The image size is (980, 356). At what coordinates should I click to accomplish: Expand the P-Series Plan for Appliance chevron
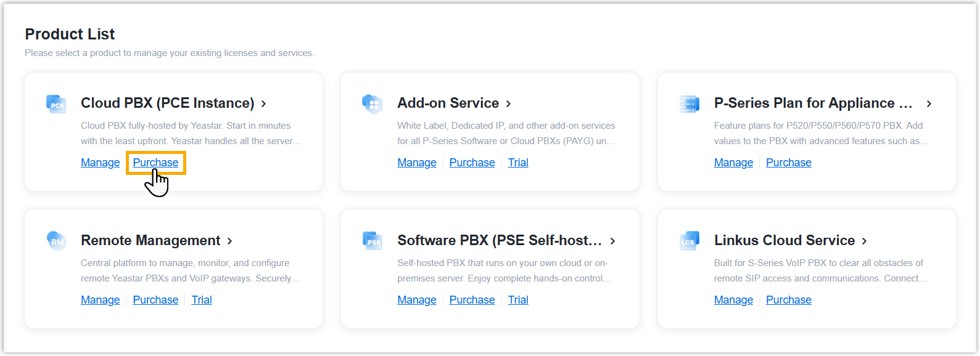click(x=929, y=103)
